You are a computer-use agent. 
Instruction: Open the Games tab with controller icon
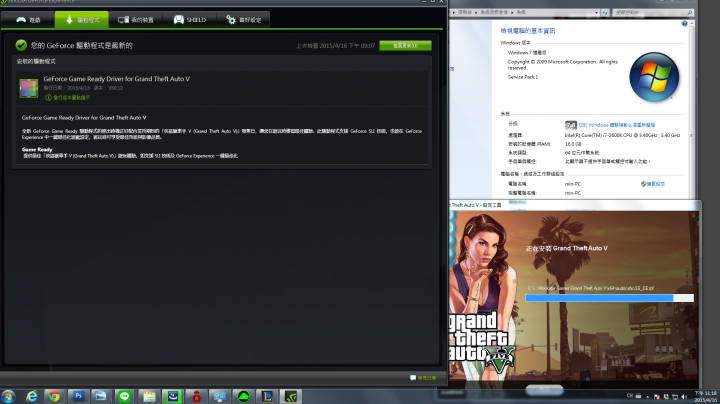coord(28,20)
